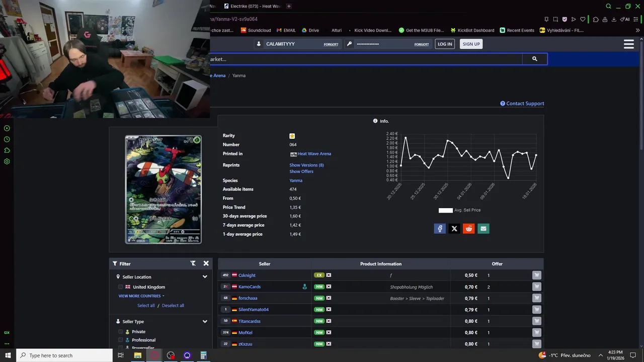The height and width of the screenshot is (362, 644).
Task: Click Deselect all countries link
Action: coord(173,306)
